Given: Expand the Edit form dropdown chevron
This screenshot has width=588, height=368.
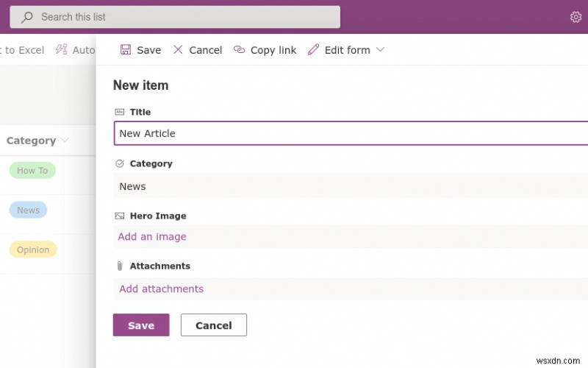Looking at the screenshot, I should pos(380,49).
